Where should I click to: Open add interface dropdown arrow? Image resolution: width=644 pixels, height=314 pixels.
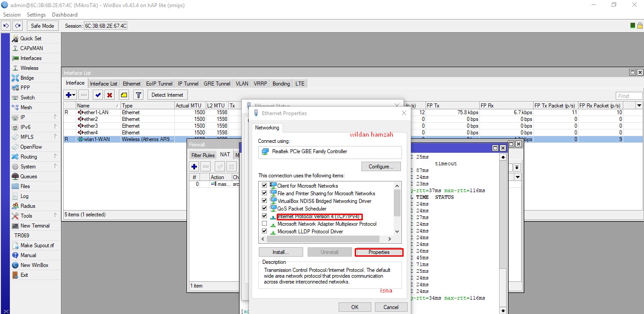pyautogui.click(x=74, y=95)
